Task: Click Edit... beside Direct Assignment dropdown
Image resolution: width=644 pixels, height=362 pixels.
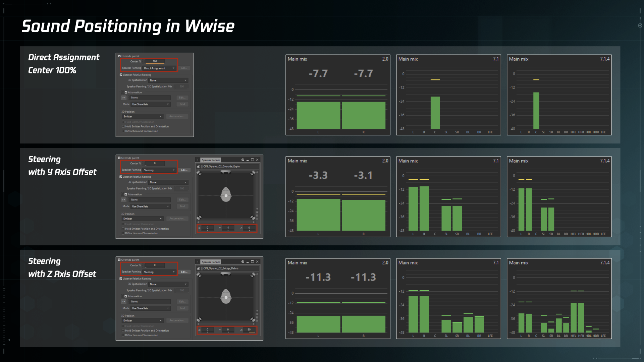Action: [x=184, y=68]
